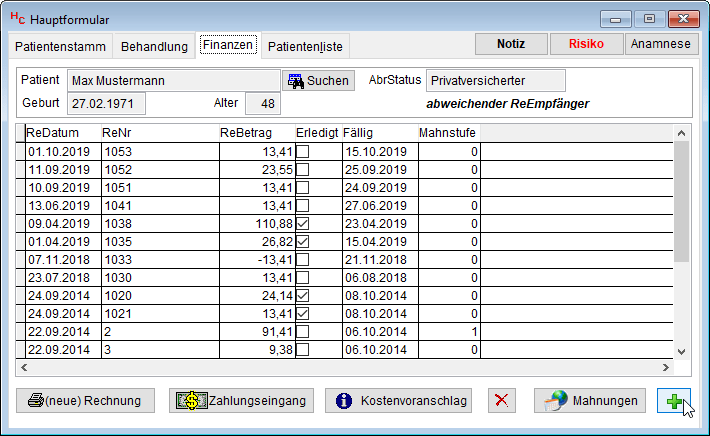Click the HC application icon in title bar
The height and width of the screenshot is (436, 710).
[x=15, y=18]
